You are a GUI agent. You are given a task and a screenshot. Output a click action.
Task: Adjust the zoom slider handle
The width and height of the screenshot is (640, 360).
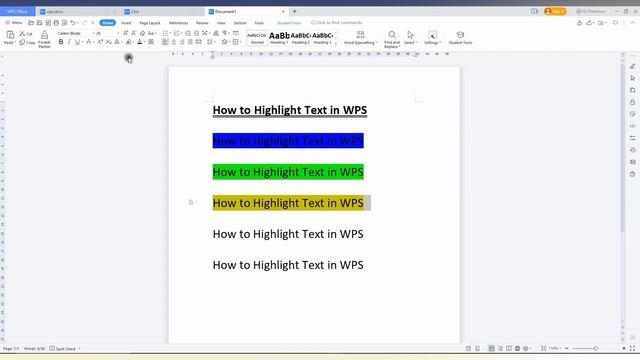coord(596,348)
